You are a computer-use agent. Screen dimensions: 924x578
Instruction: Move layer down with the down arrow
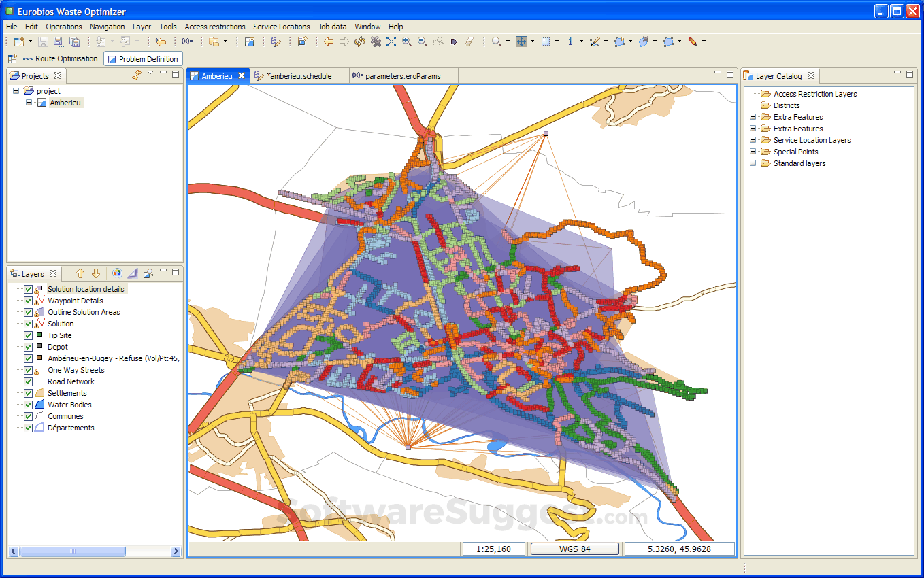click(96, 273)
